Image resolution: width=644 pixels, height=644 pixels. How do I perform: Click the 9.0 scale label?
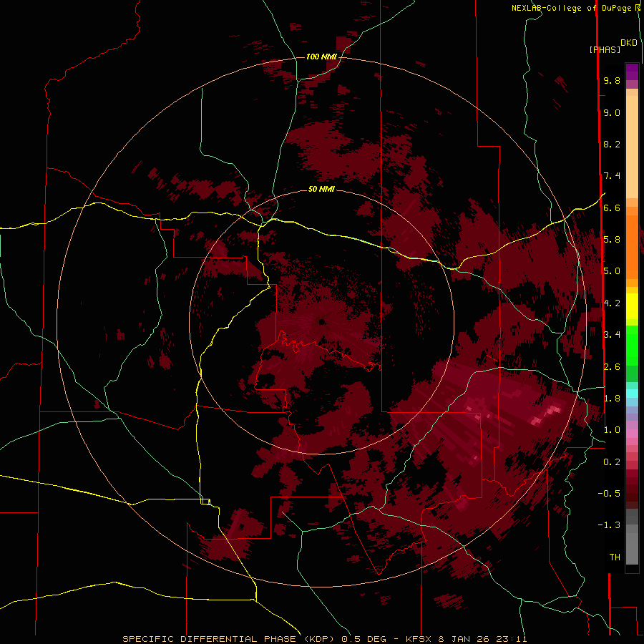[612, 112]
